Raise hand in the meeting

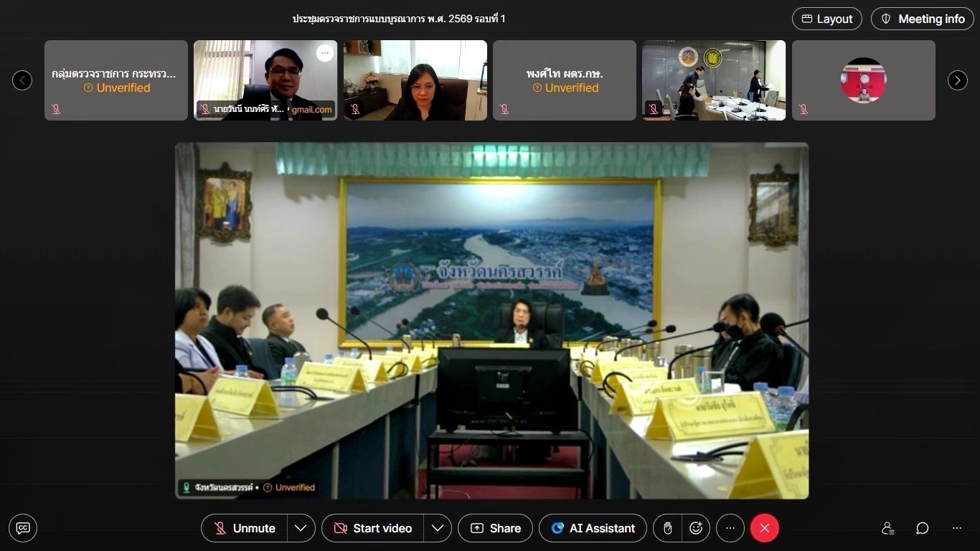point(667,528)
